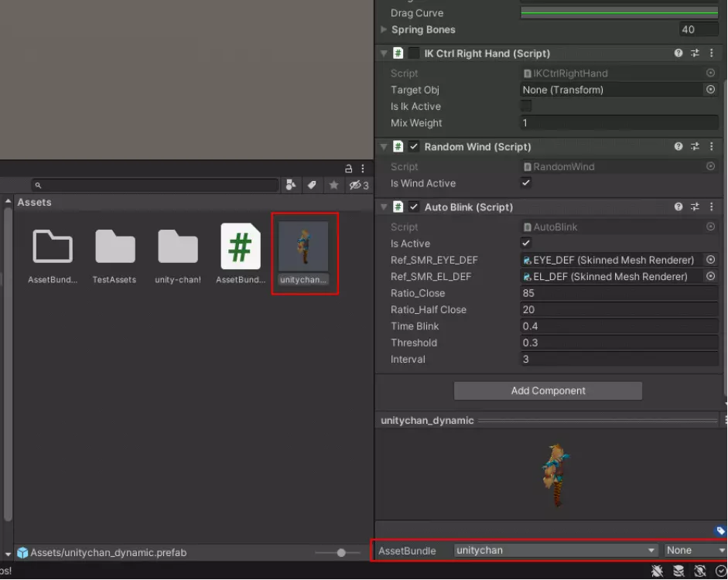
Task: Open presets for Random Wind script
Action: (695, 146)
